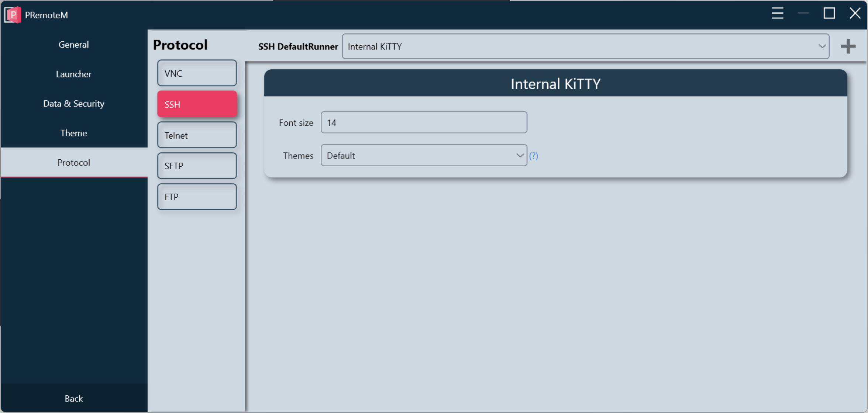Switch to the Launcher settings tab
The image size is (868, 413).
click(x=74, y=74)
